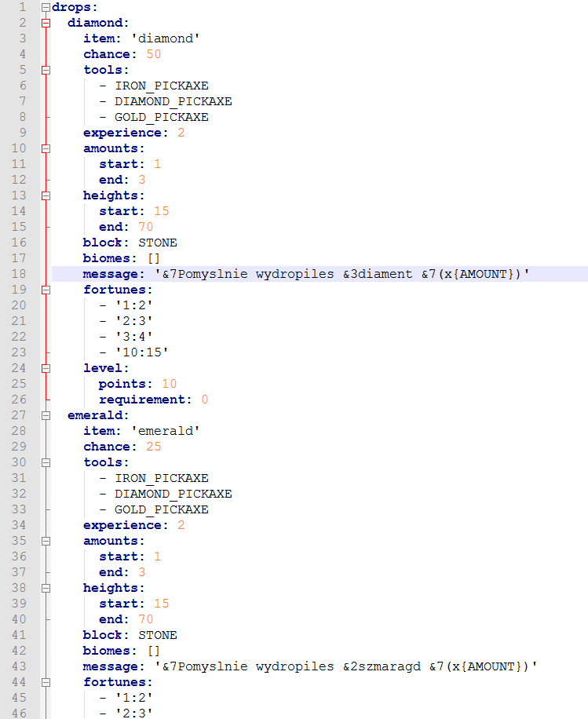Click the '&3diament' text in message line
Screen dimensions: 588x719
click(378, 274)
